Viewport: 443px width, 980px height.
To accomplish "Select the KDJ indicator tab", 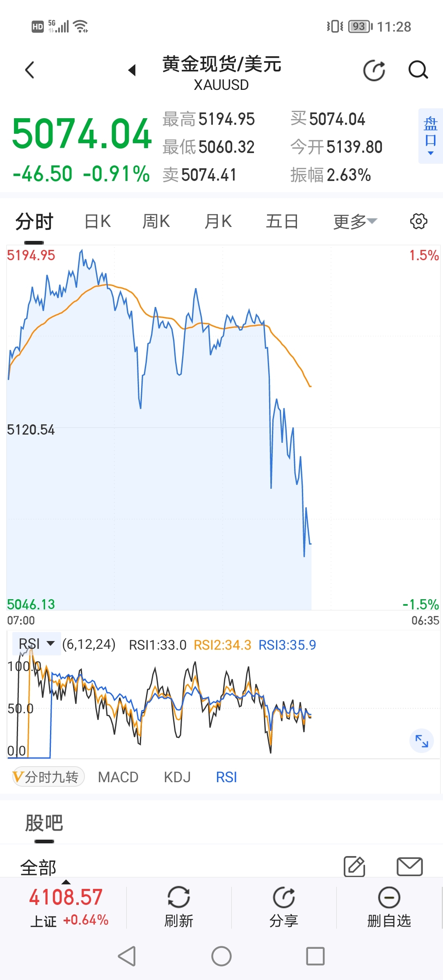I will coord(177,777).
